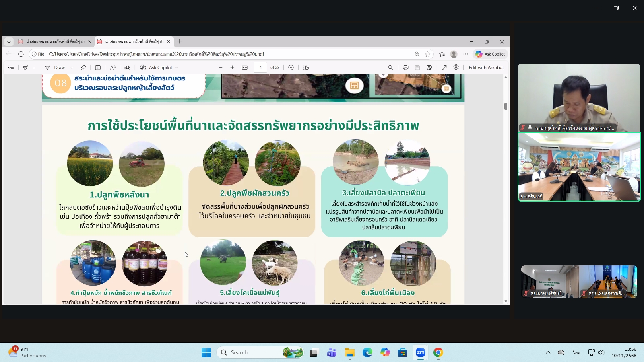Zoom in on the PDF
Image resolution: width=644 pixels, height=362 pixels.
tap(232, 67)
